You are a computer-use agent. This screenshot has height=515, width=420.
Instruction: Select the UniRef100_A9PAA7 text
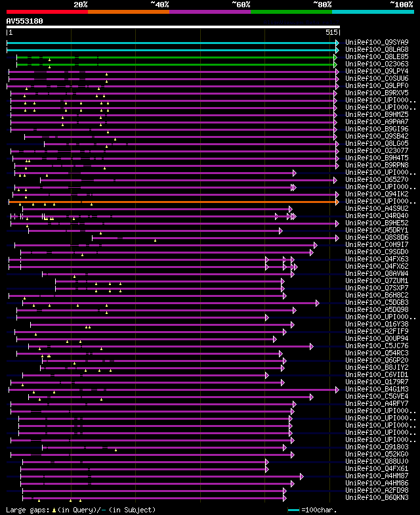pyautogui.click(x=377, y=122)
